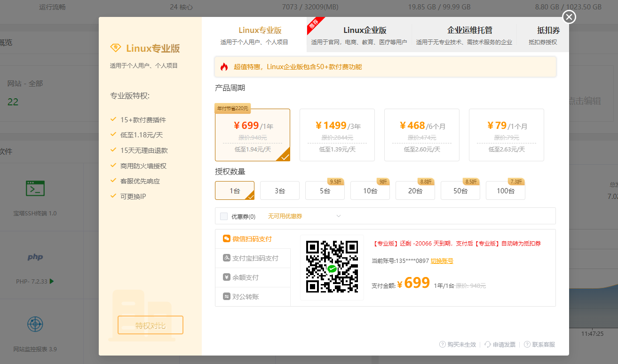Select the ¥79 one-month plan
Image resolution: width=618 pixels, height=364 pixels.
507,135
